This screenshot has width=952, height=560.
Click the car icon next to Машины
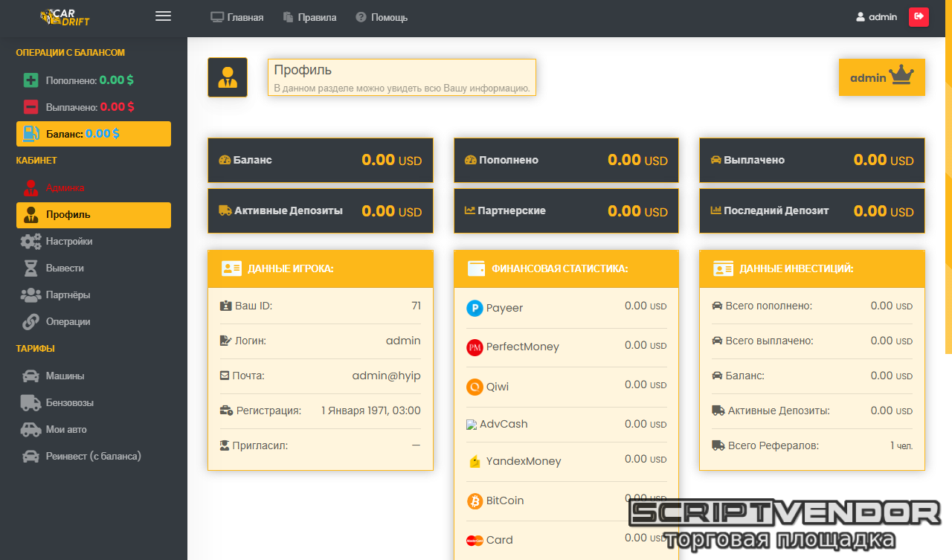click(30, 376)
